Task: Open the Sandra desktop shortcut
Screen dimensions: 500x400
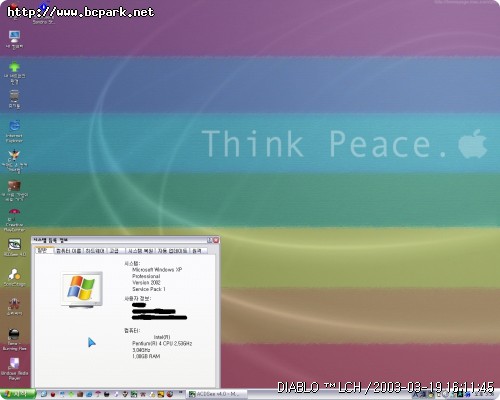Action: (43, 13)
